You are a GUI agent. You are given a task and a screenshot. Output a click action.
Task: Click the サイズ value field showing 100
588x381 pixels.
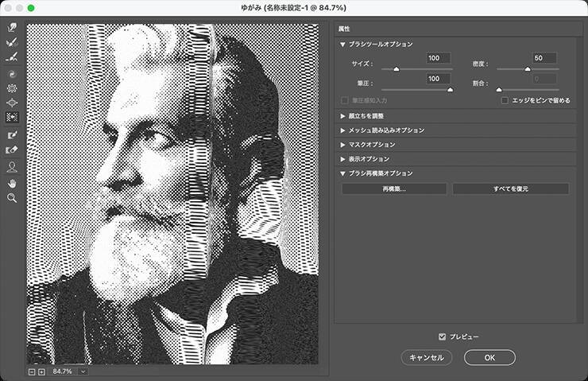click(439, 58)
